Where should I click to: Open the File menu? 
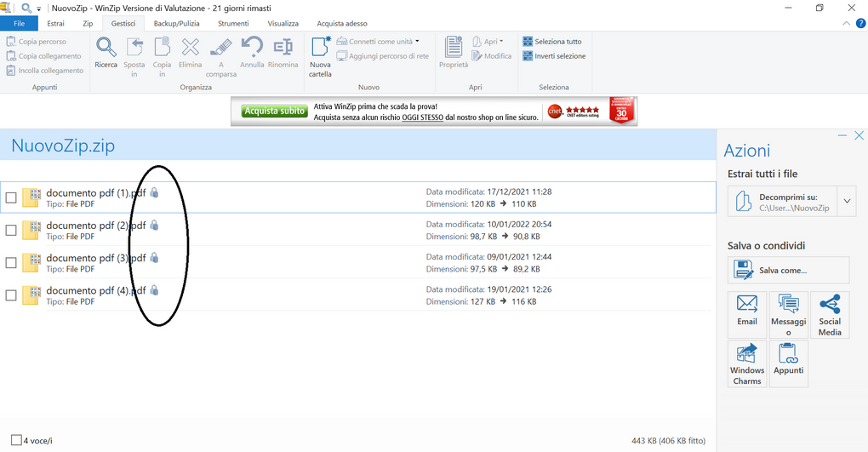tap(19, 23)
